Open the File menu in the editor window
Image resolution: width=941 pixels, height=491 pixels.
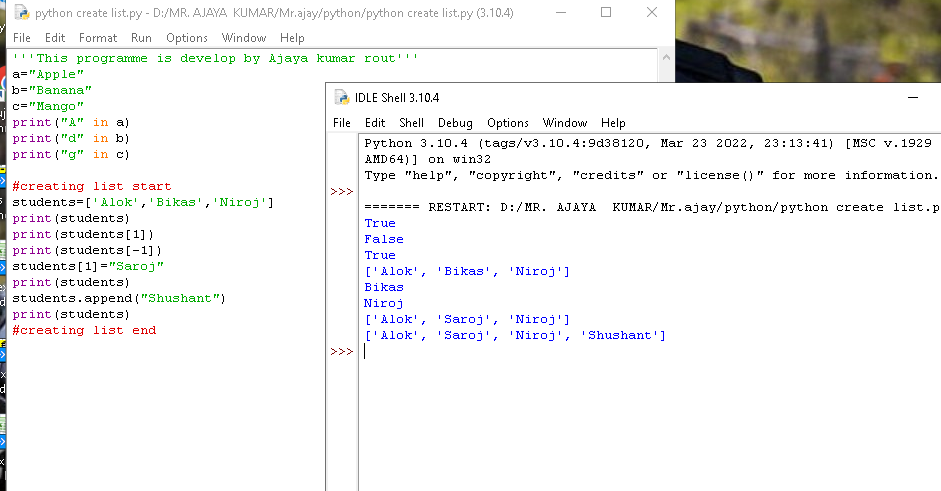click(x=22, y=38)
